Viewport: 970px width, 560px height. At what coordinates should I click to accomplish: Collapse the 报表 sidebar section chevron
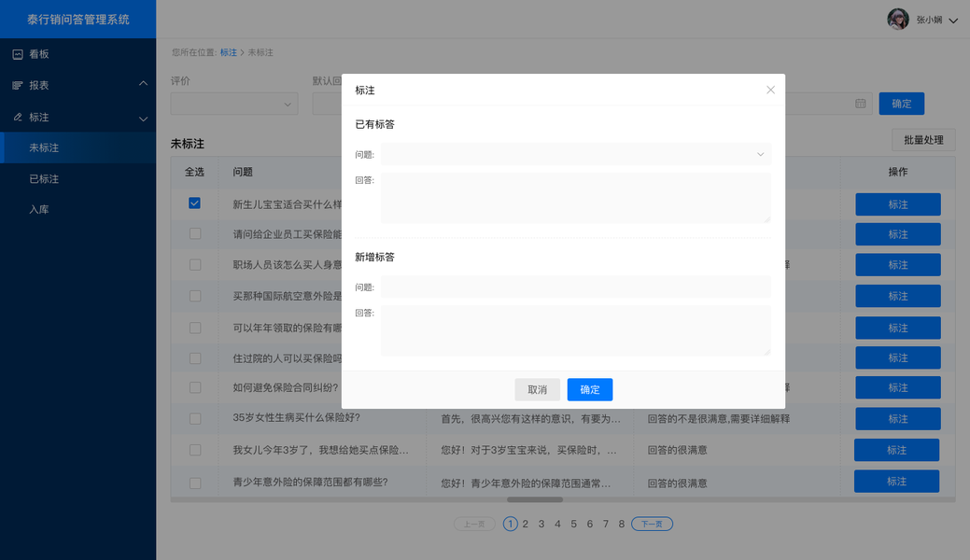click(143, 84)
